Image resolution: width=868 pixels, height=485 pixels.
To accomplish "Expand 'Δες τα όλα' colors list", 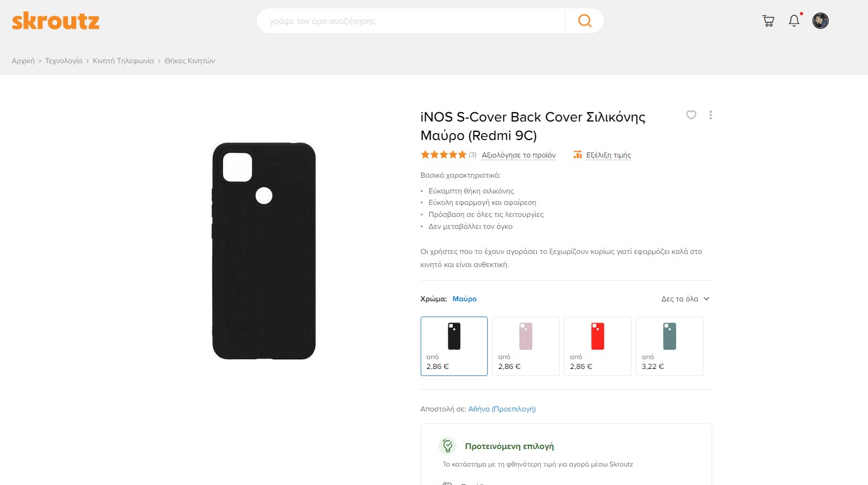I will coord(685,299).
